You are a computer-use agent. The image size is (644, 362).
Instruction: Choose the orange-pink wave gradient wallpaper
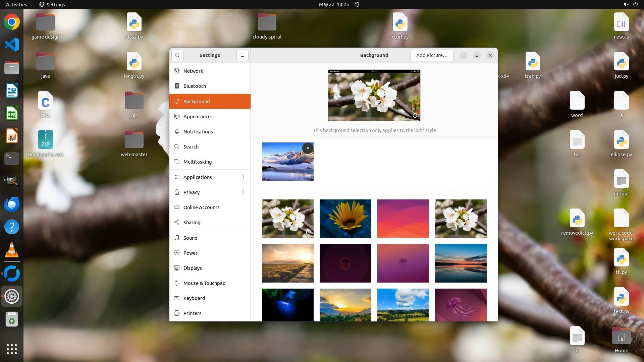tap(403, 219)
